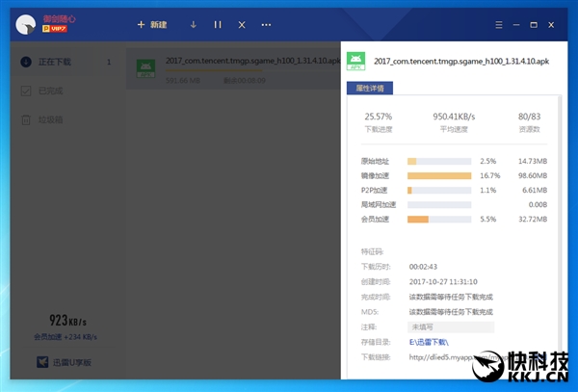
Task: Select the apk file in the download list
Action: pos(233,69)
